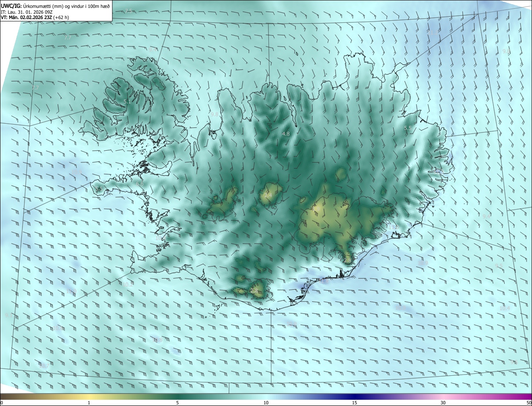Click the color scale tick label 30
Viewport: 532px width, 406px height.
[x=443, y=403]
